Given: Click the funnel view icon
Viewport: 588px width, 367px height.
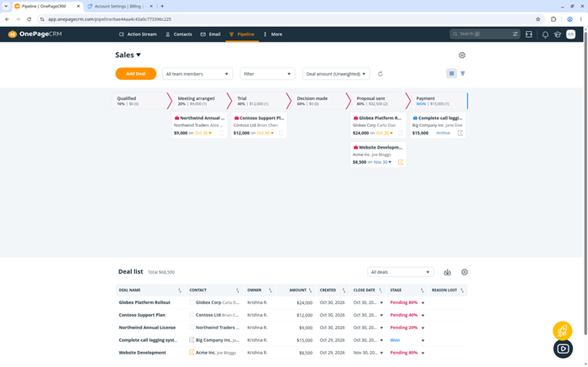Looking at the screenshot, I should [463, 73].
